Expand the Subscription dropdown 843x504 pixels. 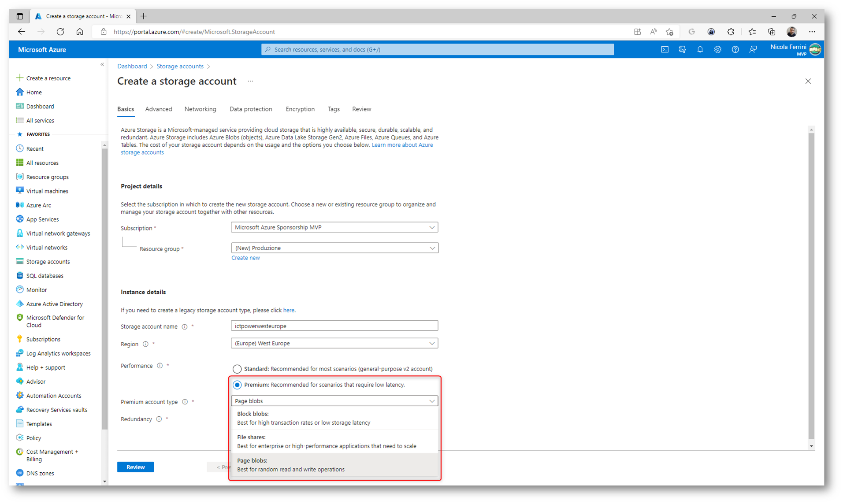coord(334,227)
